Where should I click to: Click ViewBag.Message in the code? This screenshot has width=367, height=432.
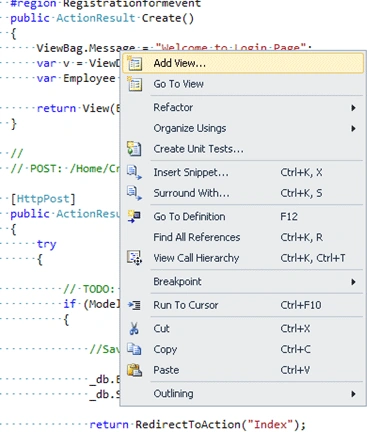click(86, 48)
